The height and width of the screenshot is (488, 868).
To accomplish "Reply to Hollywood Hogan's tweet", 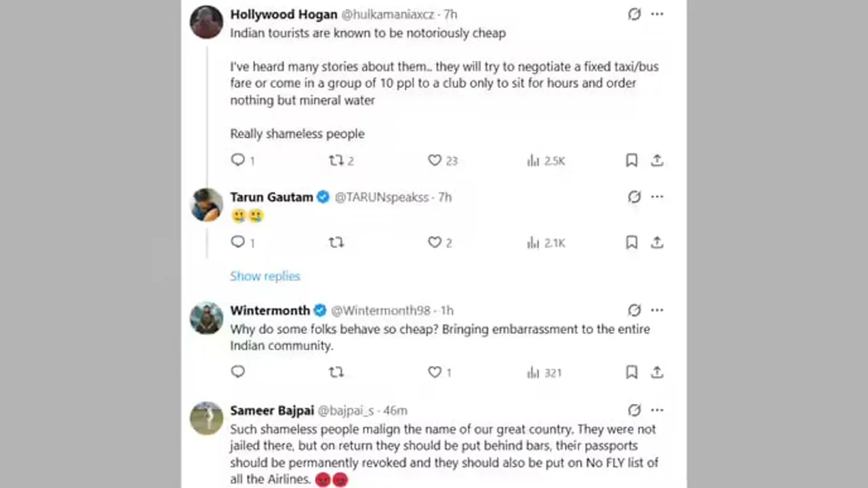I will 237,160.
